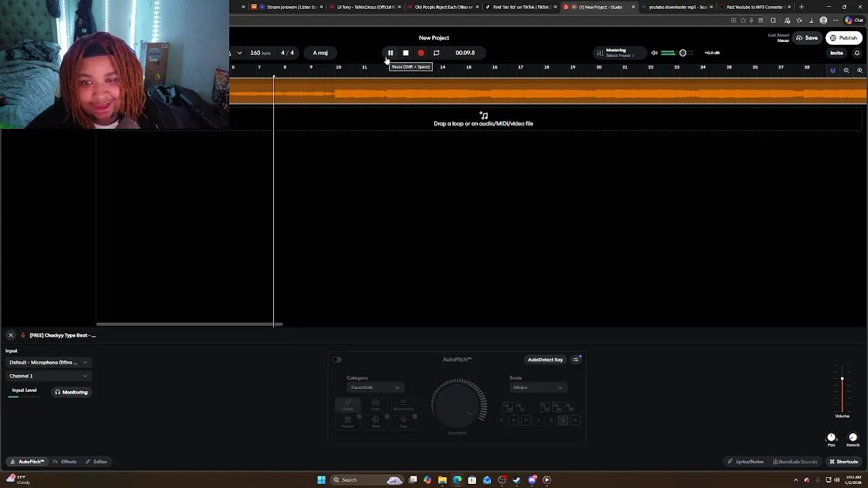Open the Default Microphone input dropdown
This screenshot has width=868, height=488.
(x=47, y=363)
